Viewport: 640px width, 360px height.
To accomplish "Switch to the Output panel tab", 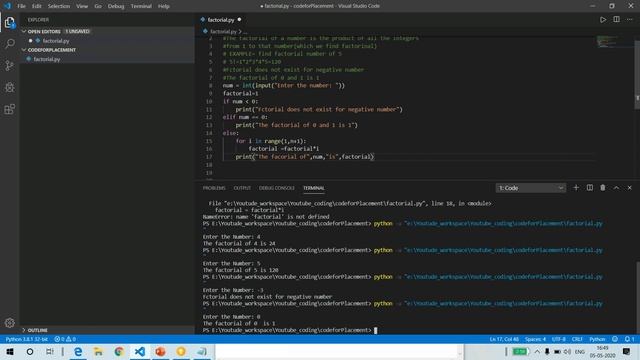I will (242, 188).
